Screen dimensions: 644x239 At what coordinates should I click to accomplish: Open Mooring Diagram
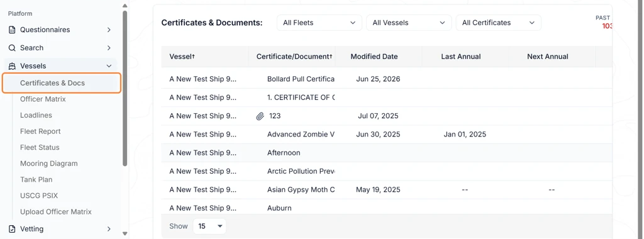pyautogui.click(x=49, y=163)
